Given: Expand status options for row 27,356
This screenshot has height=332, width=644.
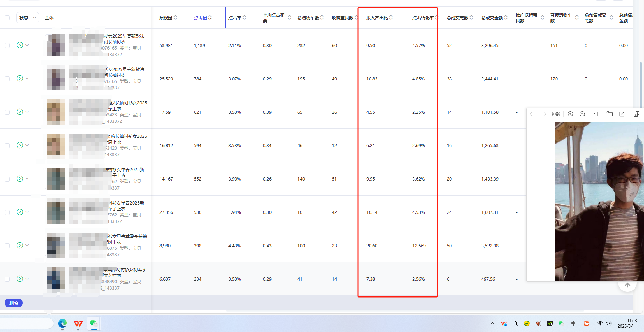Looking at the screenshot, I should (27, 212).
